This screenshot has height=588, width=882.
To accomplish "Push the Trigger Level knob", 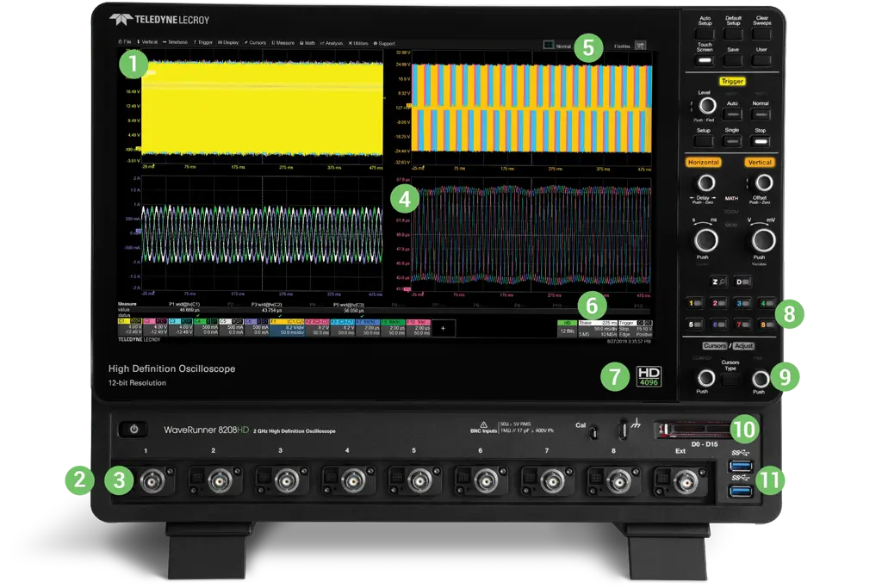I will 704,105.
